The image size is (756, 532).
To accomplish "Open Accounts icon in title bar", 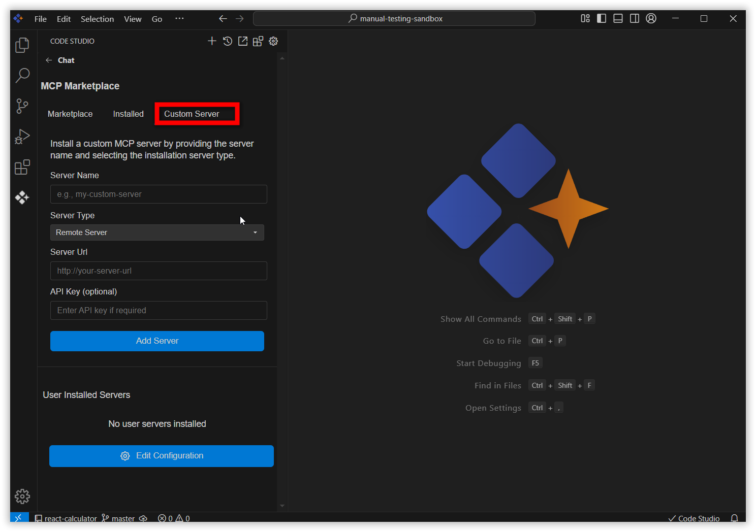I will 651,18.
